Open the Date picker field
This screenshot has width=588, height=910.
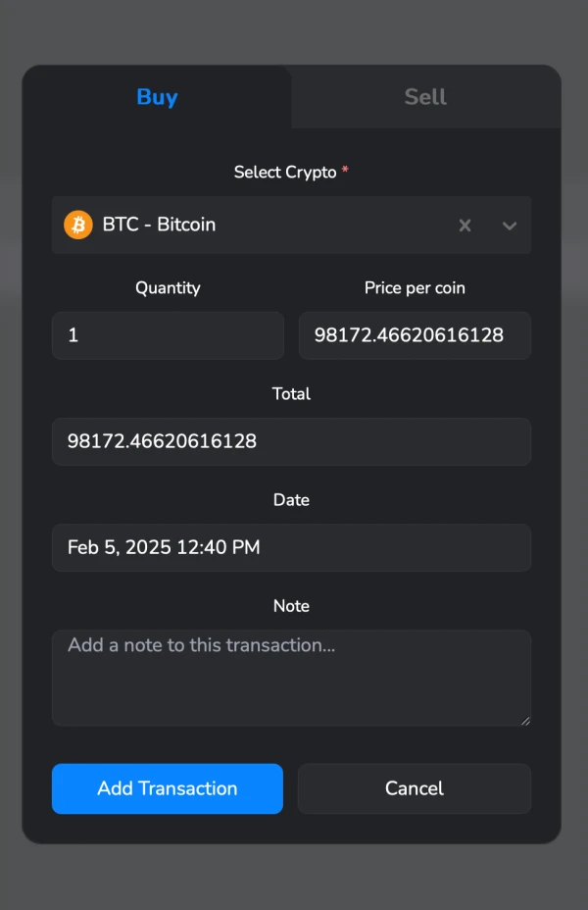click(291, 547)
